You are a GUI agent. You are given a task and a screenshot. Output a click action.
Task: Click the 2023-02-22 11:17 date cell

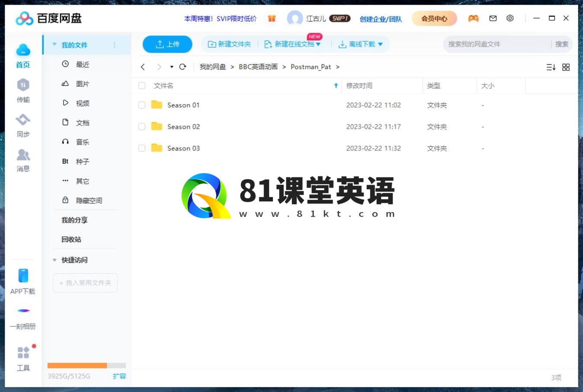pos(373,126)
